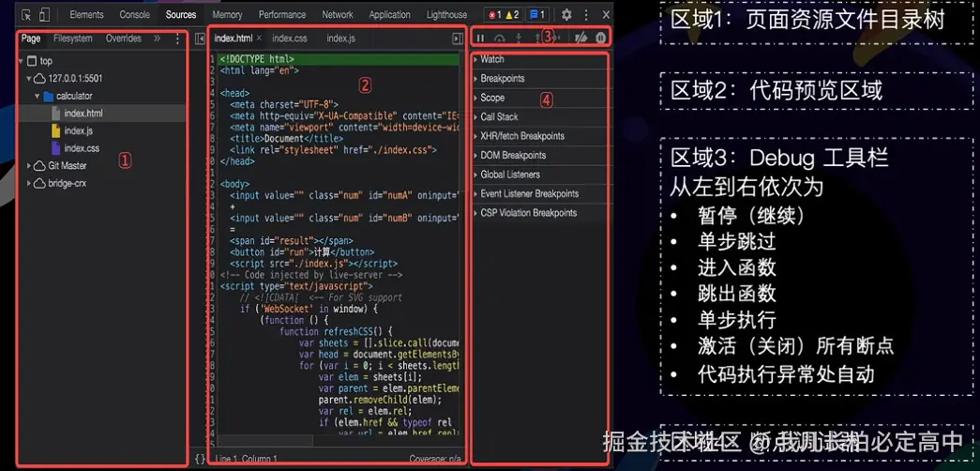Open the Network panel

tap(338, 14)
